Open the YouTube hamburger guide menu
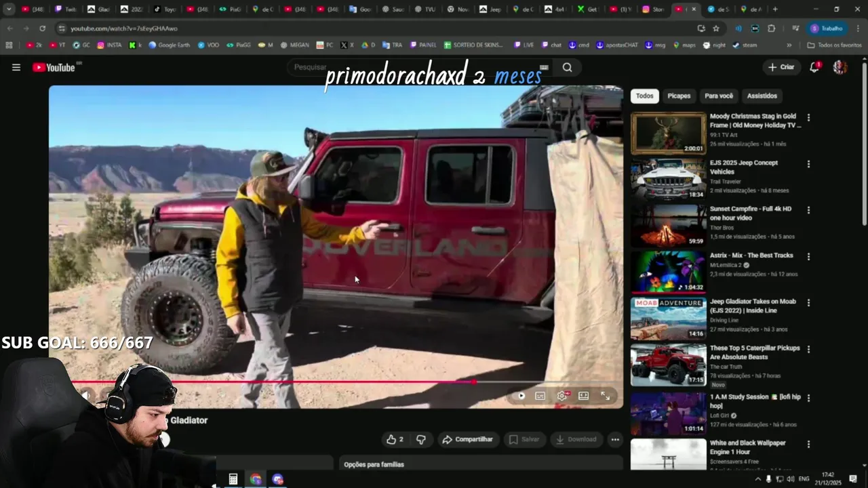Viewport: 868px width, 488px height. click(x=16, y=67)
